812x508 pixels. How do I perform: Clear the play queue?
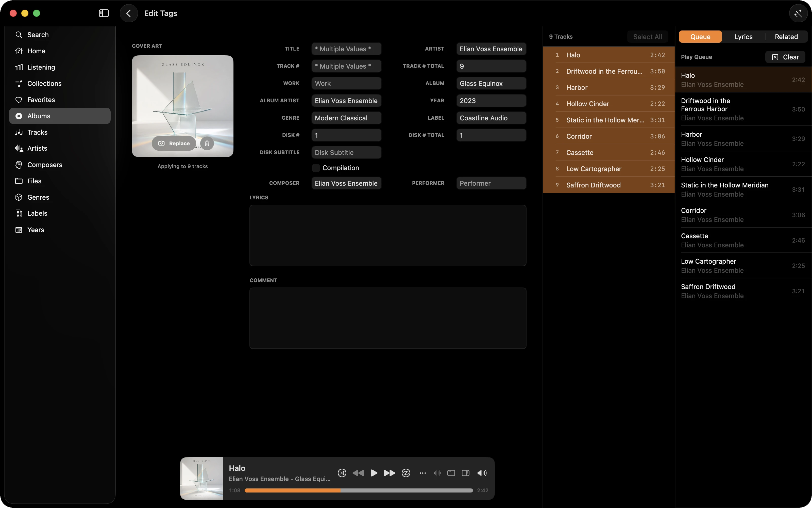(x=786, y=57)
